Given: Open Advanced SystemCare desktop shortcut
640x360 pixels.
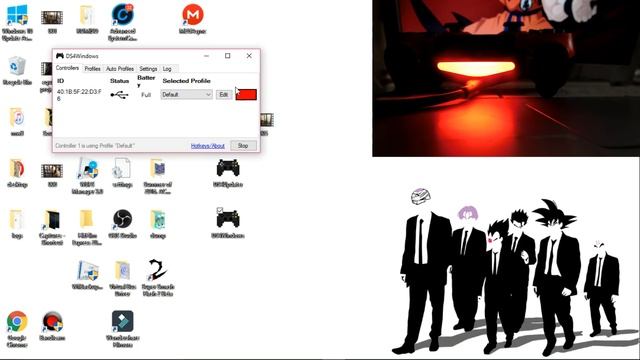Looking at the screenshot, I should coord(122,22).
